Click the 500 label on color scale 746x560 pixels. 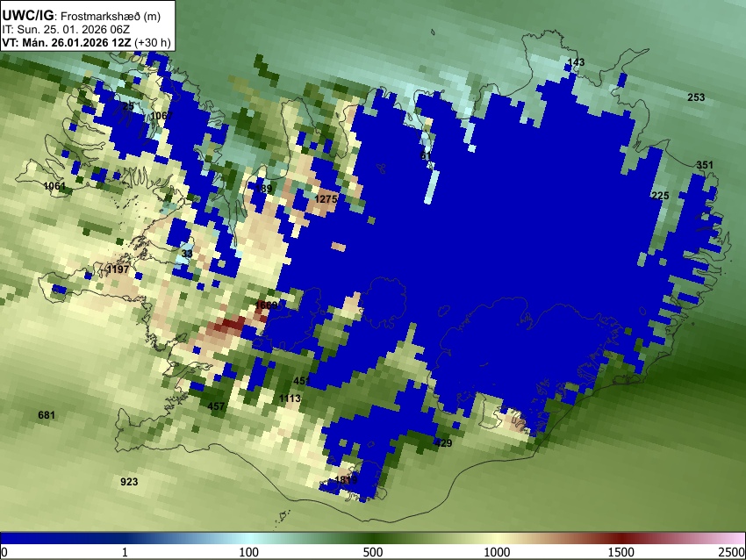pos(372,552)
